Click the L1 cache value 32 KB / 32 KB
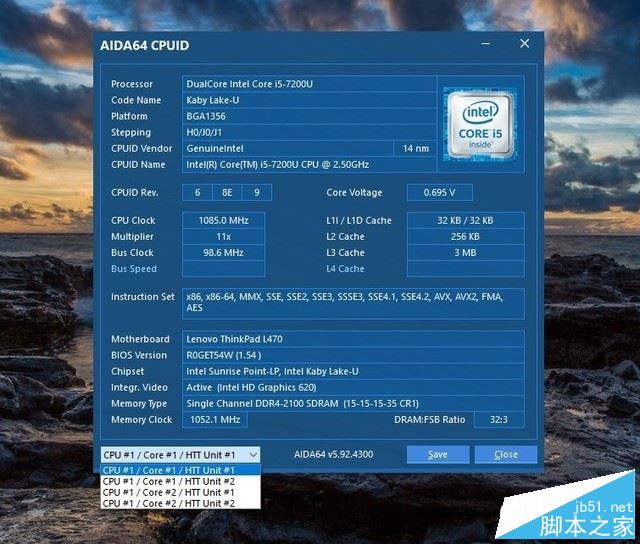The height and width of the screenshot is (544, 640). click(x=465, y=220)
